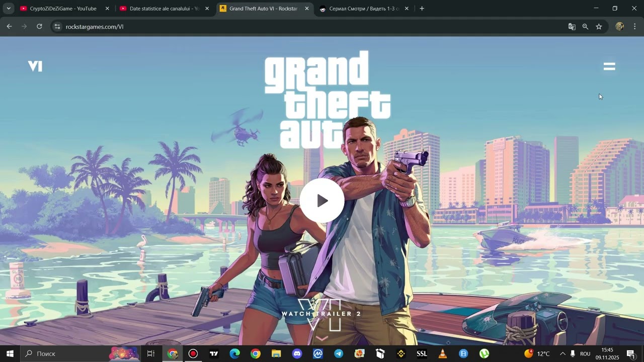The image size is (644, 362).
Task: Change the ROU keyboard language
Action: (585, 354)
